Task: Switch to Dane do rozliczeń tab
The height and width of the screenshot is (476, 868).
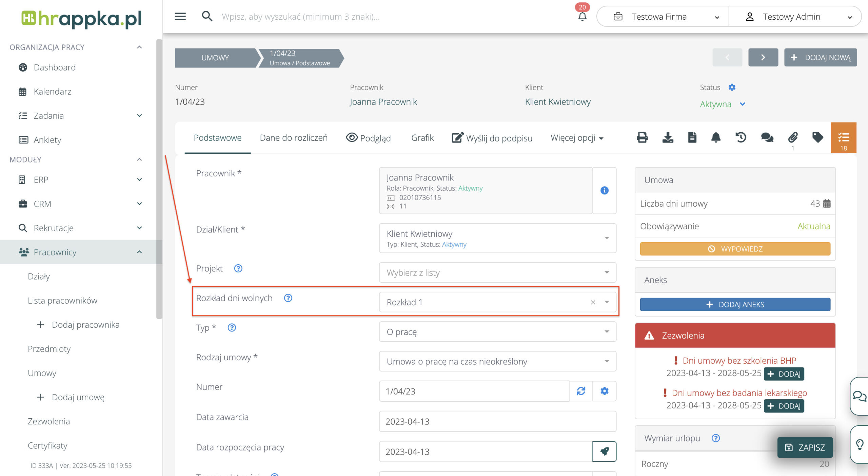Action: coord(294,138)
